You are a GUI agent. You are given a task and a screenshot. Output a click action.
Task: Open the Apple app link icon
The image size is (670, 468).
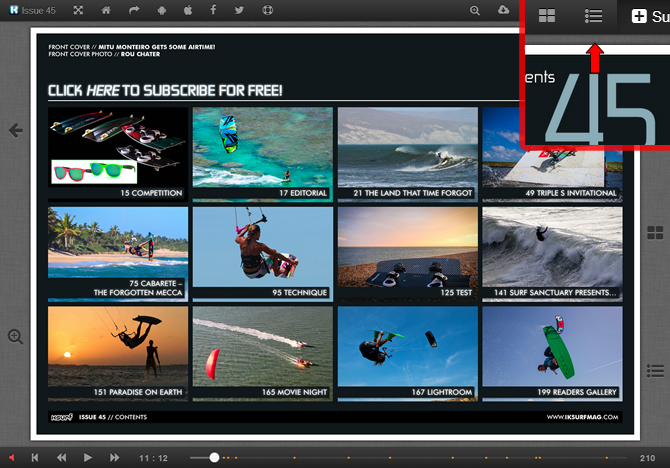point(188,10)
